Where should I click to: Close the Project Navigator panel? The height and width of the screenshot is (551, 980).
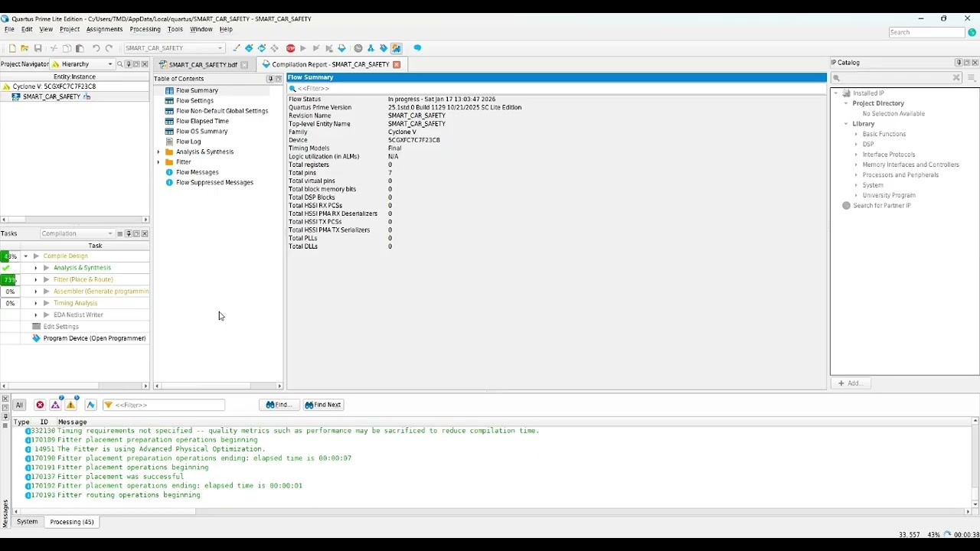pyautogui.click(x=145, y=64)
